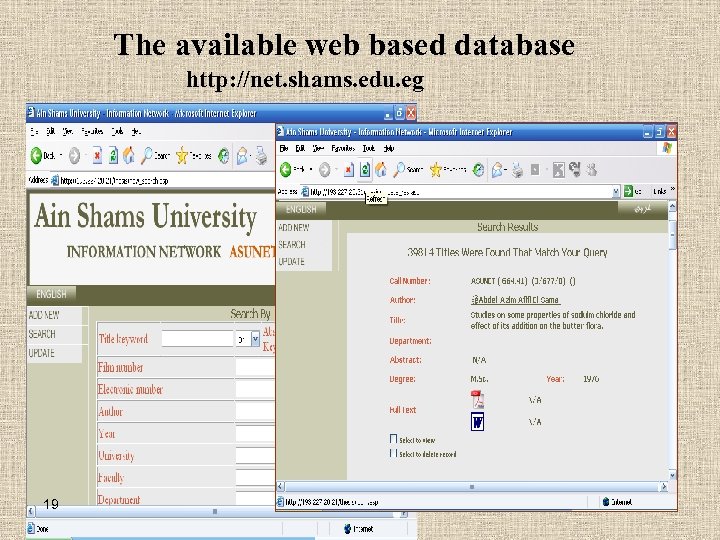720x540 pixels.
Task: Click the Print icon in the rear window
Action: [261, 156]
